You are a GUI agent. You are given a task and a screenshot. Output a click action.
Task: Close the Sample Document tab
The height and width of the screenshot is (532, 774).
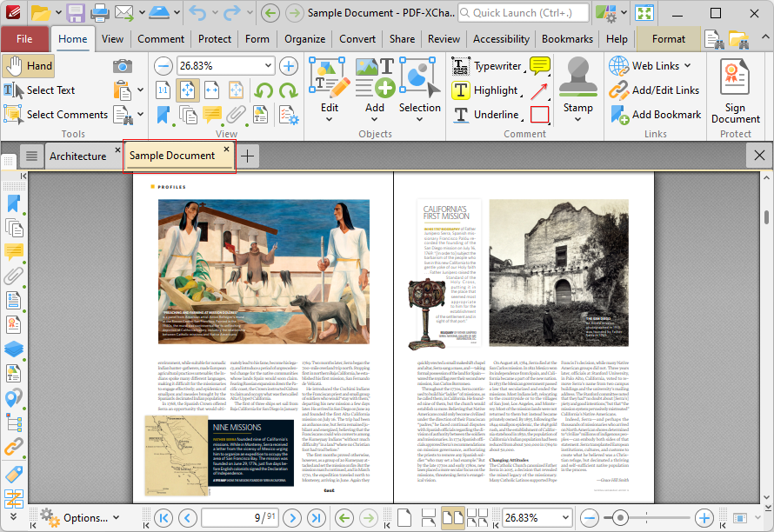coord(226,149)
